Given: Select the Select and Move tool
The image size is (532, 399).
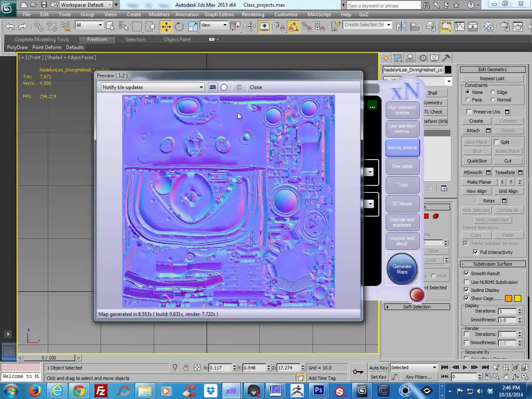Looking at the screenshot, I should [x=166, y=27].
